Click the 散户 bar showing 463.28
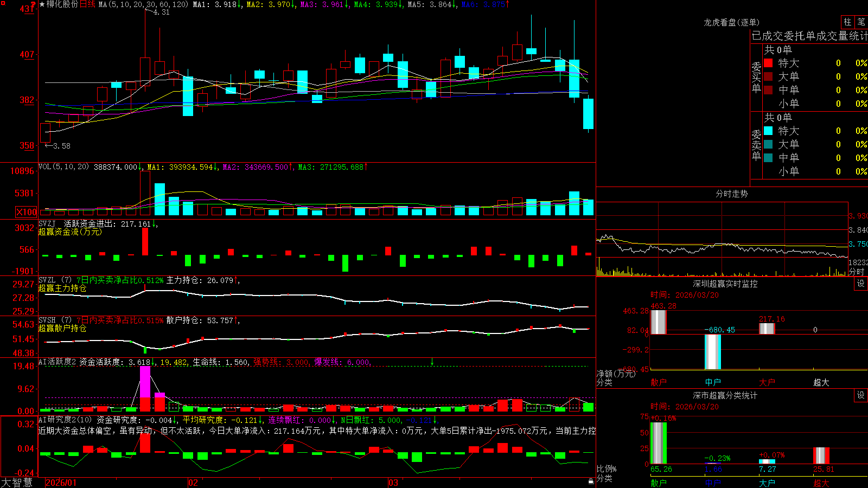Screen dimensions: 868x488 pos(658,322)
